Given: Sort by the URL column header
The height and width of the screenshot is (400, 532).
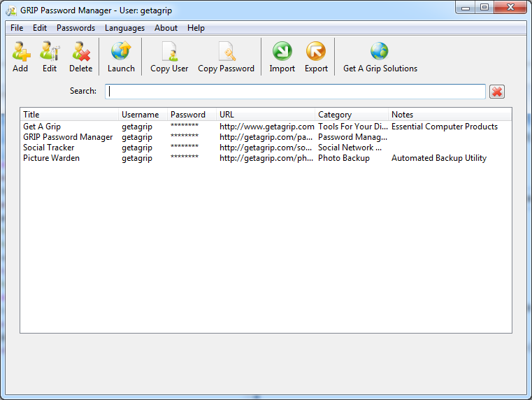Looking at the screenshot, I should click(266, 114).
